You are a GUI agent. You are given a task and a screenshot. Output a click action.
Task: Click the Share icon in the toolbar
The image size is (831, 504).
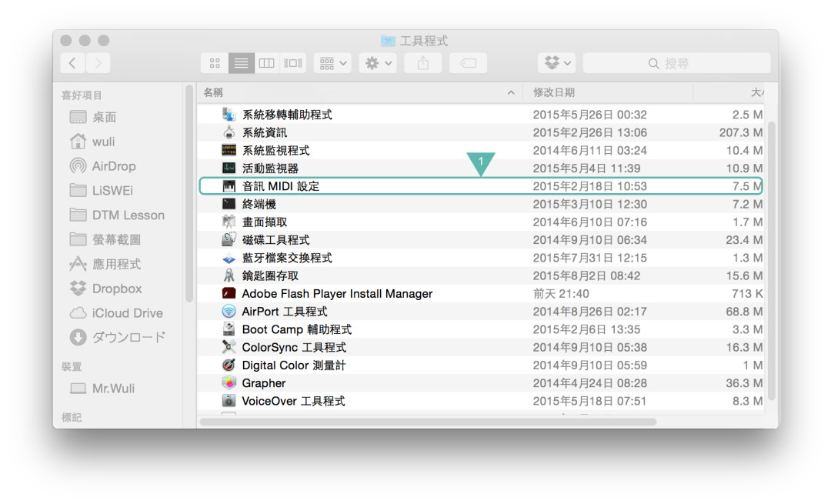pos(422,62)
